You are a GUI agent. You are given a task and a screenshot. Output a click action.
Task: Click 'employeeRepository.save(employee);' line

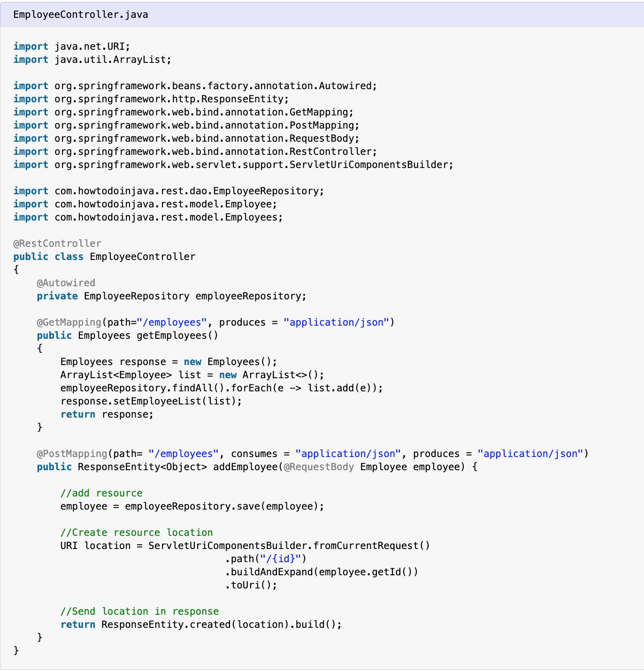click(192, 506)
